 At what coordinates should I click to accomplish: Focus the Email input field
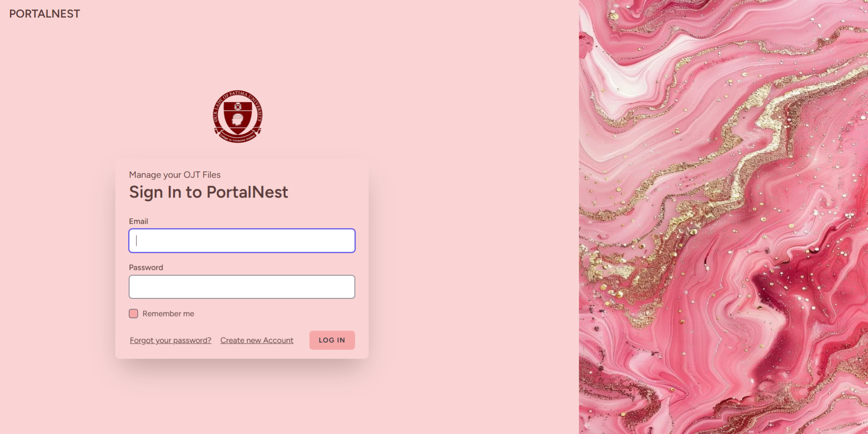coord(242,241)
